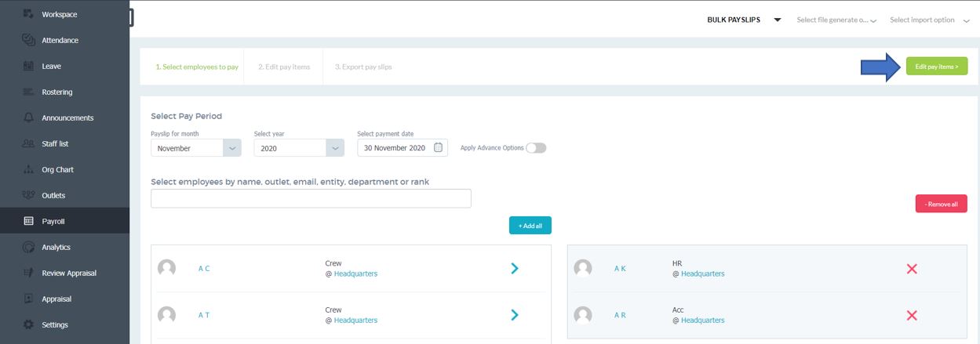
Task: Toggle Apply Advance Options switch
Action: [x=536, y=147]
